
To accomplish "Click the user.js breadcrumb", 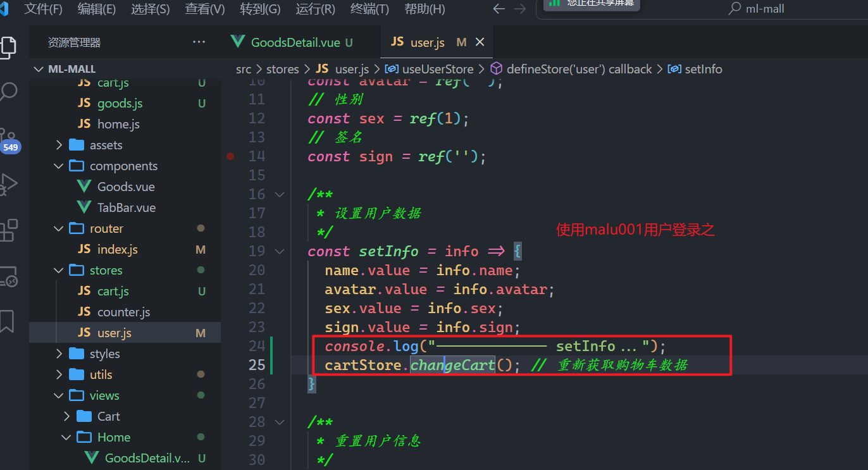I will click(352, 69).
